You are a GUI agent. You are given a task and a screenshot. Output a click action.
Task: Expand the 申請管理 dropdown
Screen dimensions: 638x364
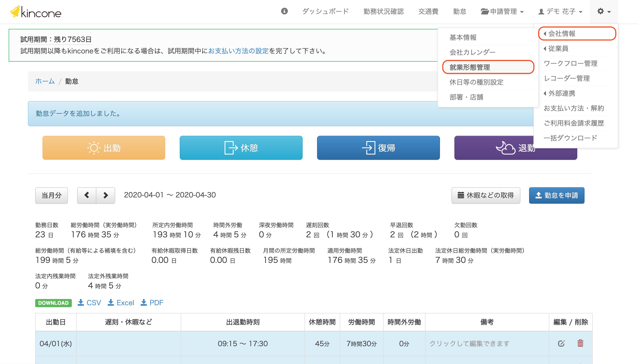pyautogui.click(x=502, y=12)
